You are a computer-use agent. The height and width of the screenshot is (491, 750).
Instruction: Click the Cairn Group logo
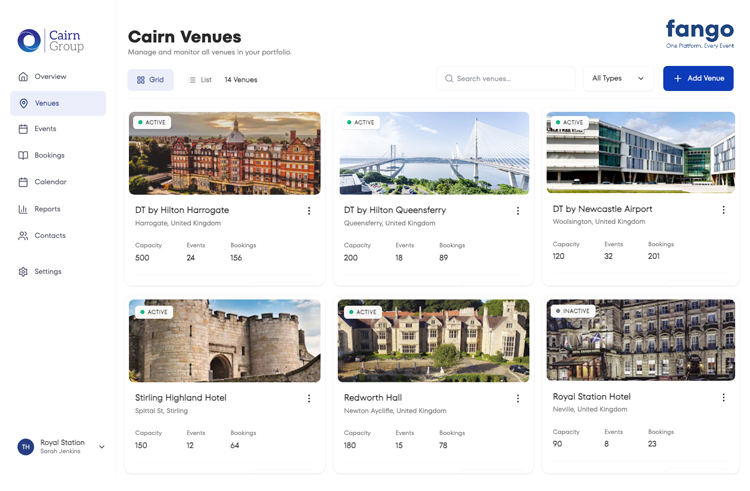point(51,41)
